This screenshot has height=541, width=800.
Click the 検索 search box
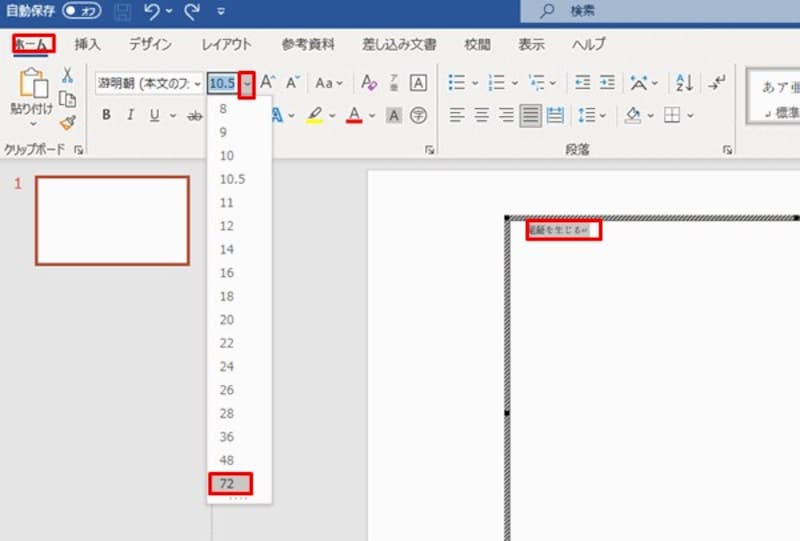point(660,11)
